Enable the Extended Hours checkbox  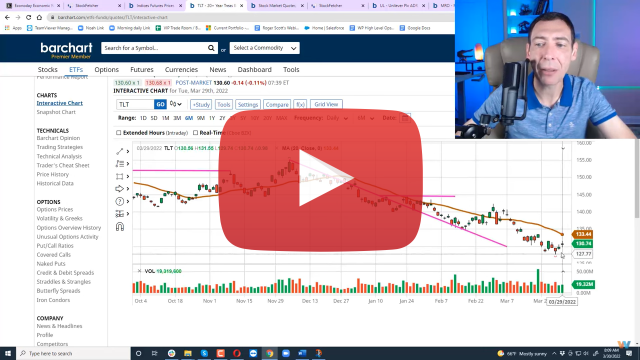(x=119, y=133)
